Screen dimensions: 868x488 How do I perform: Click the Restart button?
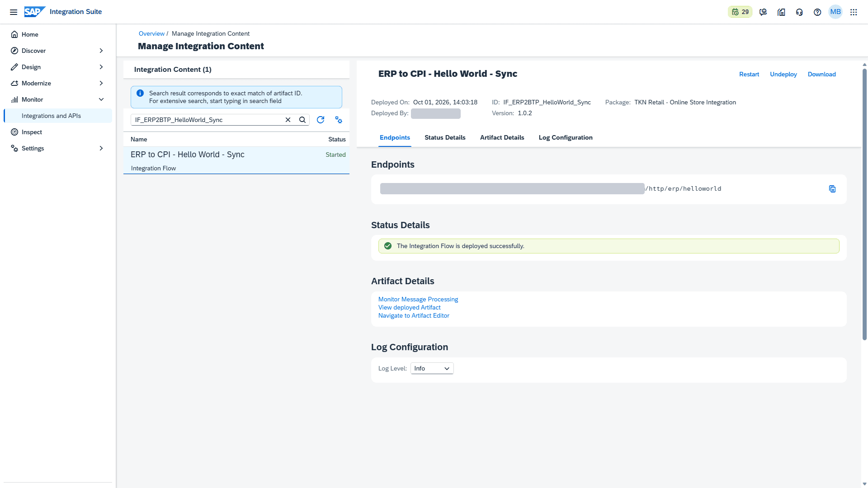coord(749,74)
